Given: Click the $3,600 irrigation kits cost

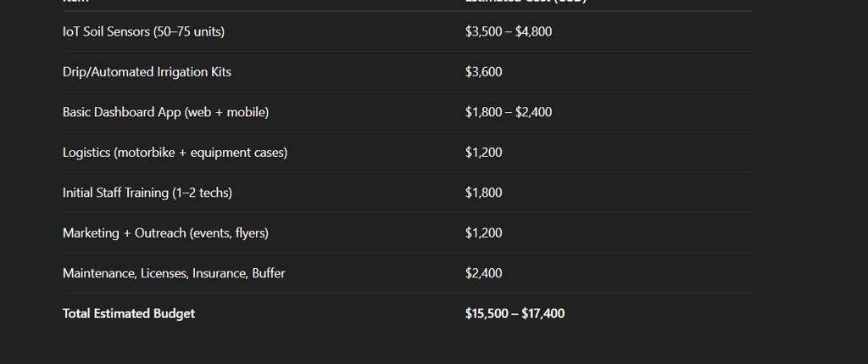Looking at the screenshot, I should tap(484, 72).
